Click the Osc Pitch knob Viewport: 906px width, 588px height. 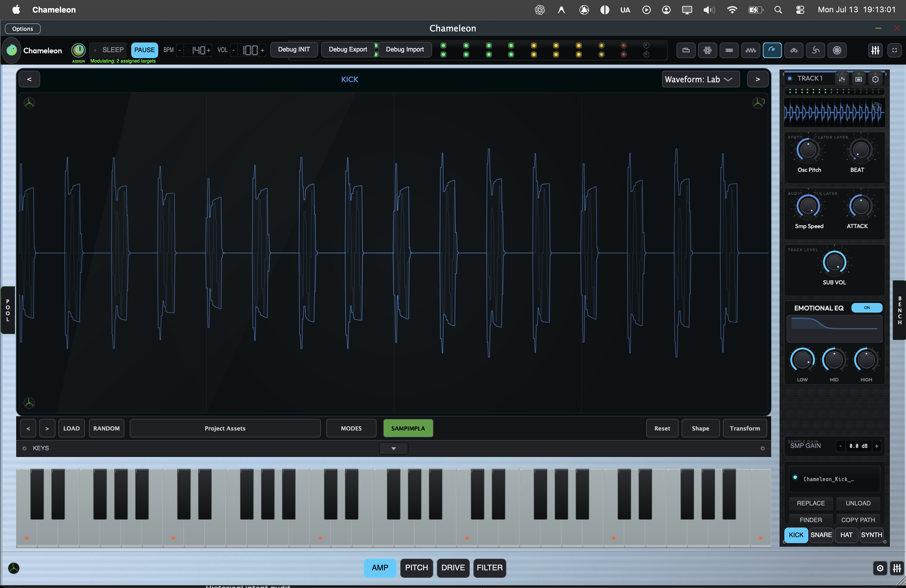pyautogui.click(x=809, y=150)
